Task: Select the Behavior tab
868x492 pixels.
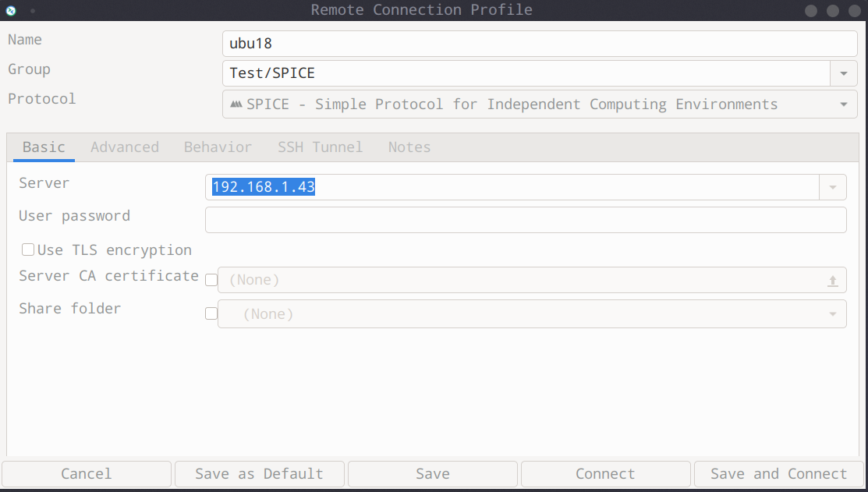Action: pyautogui.click(x=218, y=147)
